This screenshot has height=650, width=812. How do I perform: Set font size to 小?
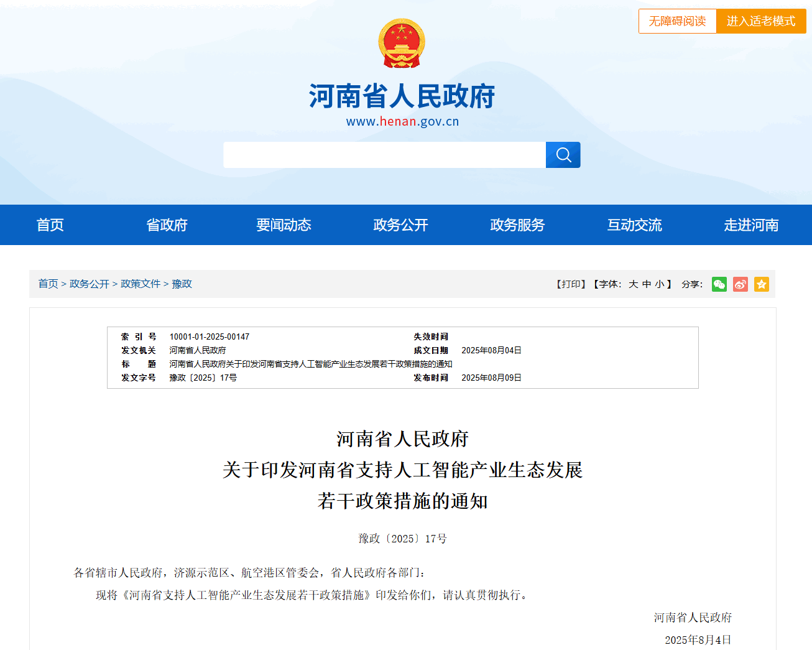(659, 284)
